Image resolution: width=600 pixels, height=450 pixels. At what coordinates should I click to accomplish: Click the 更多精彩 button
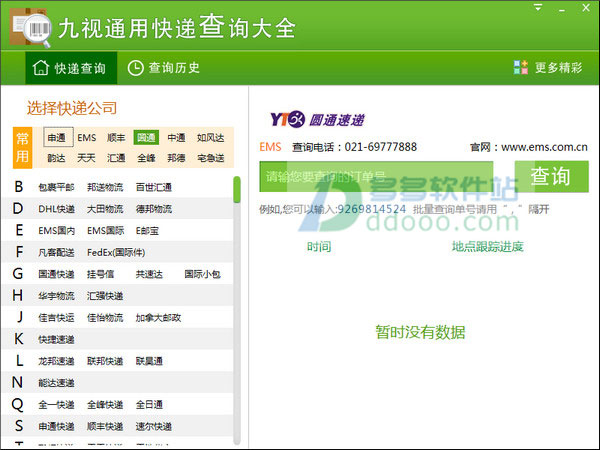548,68
